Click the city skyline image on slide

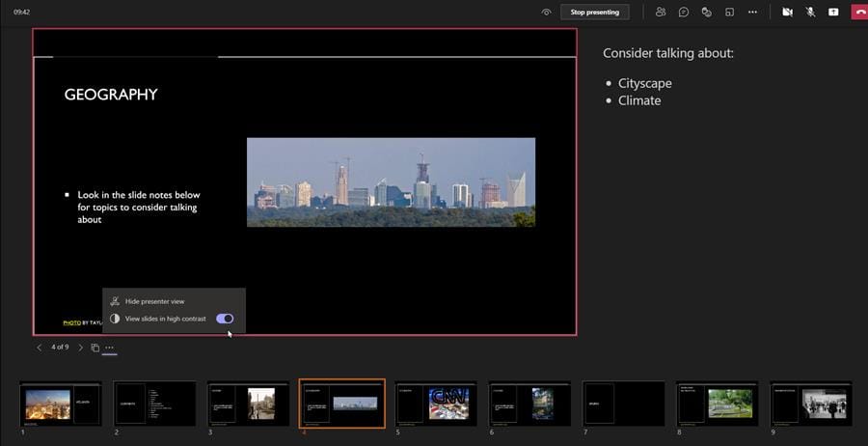(x=391, y=182)
